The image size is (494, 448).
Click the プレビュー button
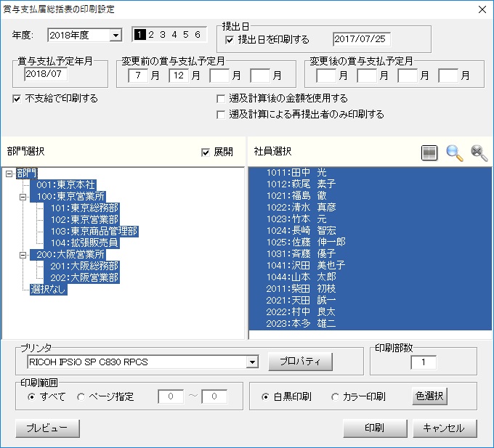coord(47,428)
